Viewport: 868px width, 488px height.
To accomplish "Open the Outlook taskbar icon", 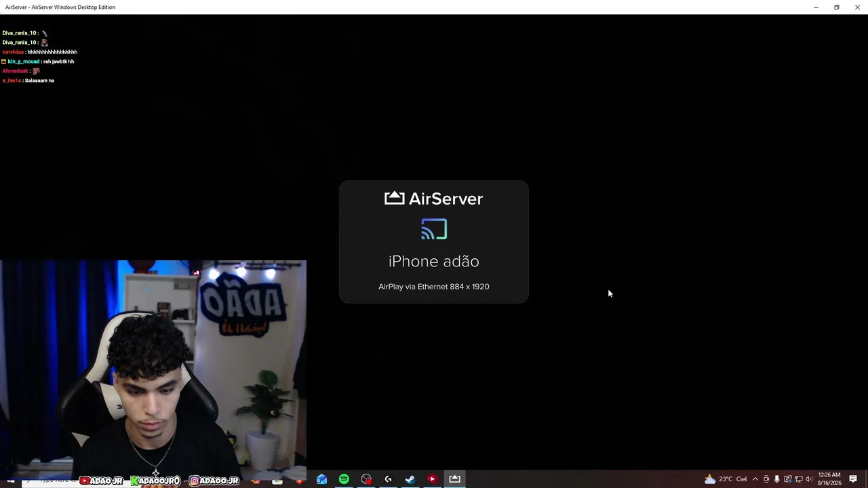I will coord(321,479).
